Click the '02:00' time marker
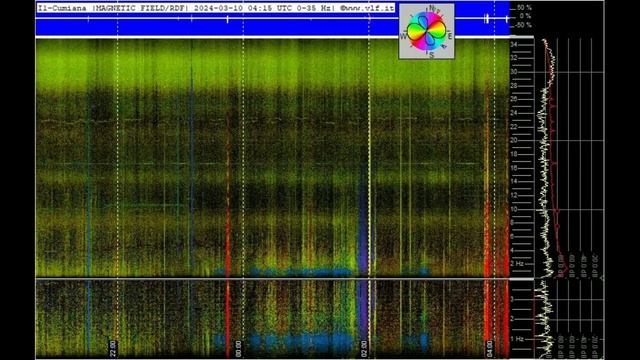 (x=364, y=349)
